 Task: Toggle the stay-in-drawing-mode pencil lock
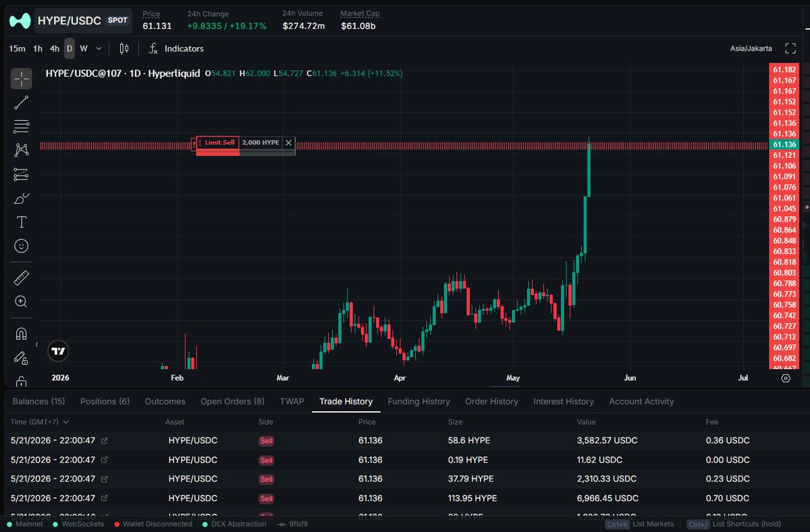(x=21, y=358)
